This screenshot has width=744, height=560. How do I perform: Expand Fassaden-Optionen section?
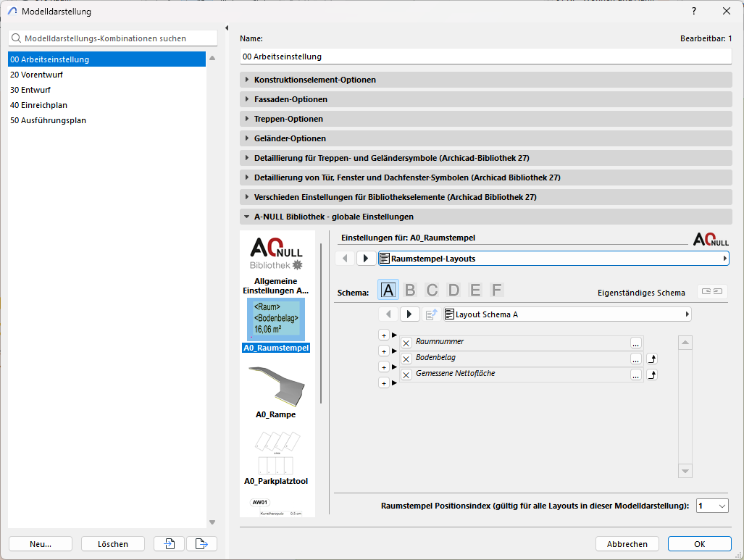486,99
